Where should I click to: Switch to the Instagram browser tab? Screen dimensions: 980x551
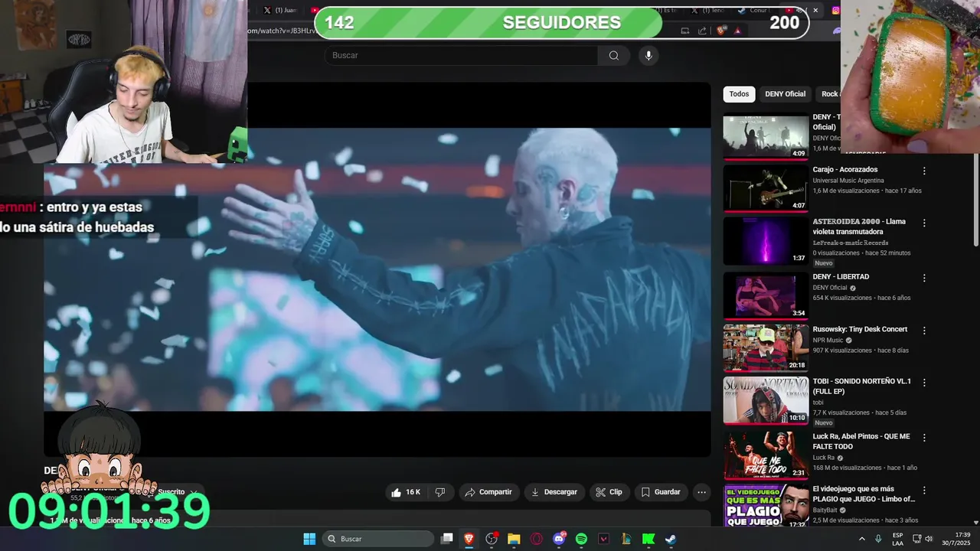tap(836, 10)
